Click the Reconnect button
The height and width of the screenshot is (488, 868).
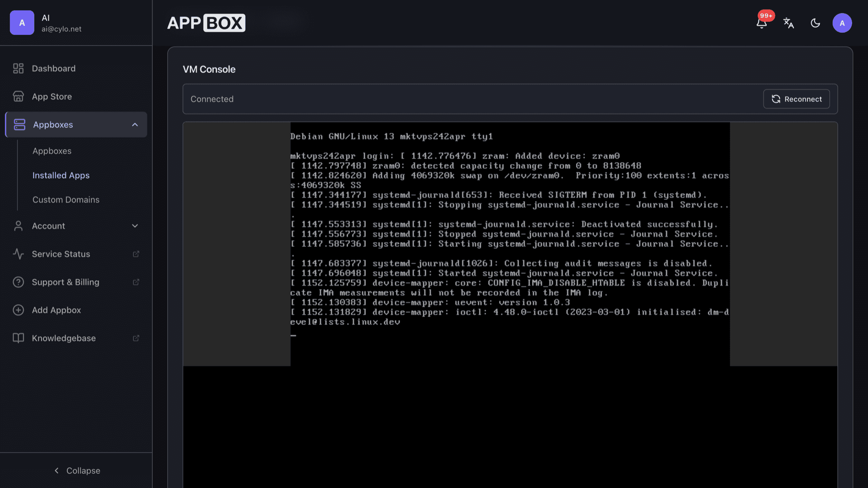(796, 99)
